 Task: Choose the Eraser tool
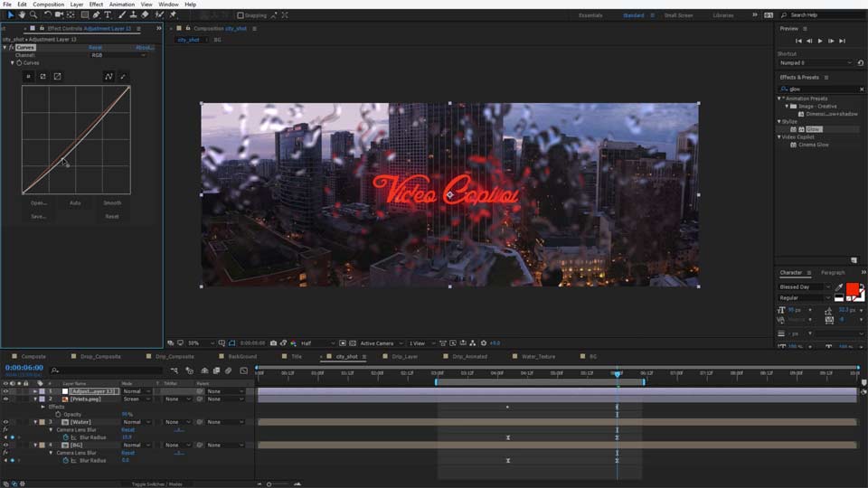(x=146, y=14)
